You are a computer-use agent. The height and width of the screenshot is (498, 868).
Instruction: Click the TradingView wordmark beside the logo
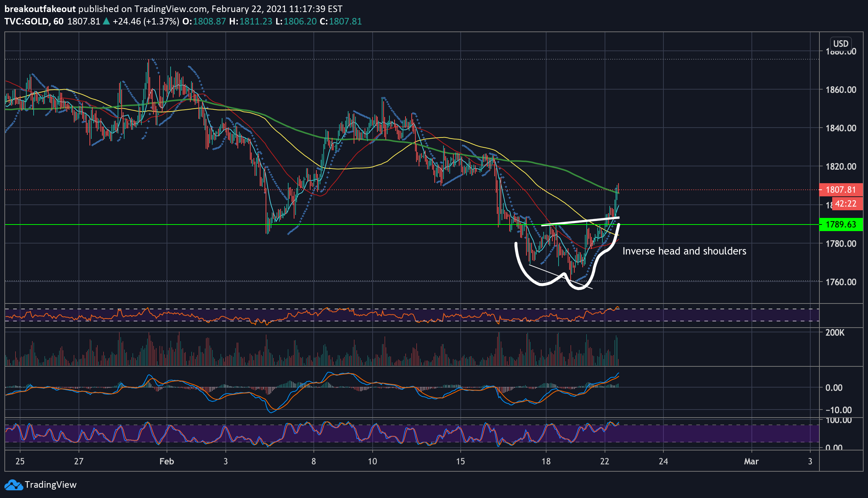51,485
